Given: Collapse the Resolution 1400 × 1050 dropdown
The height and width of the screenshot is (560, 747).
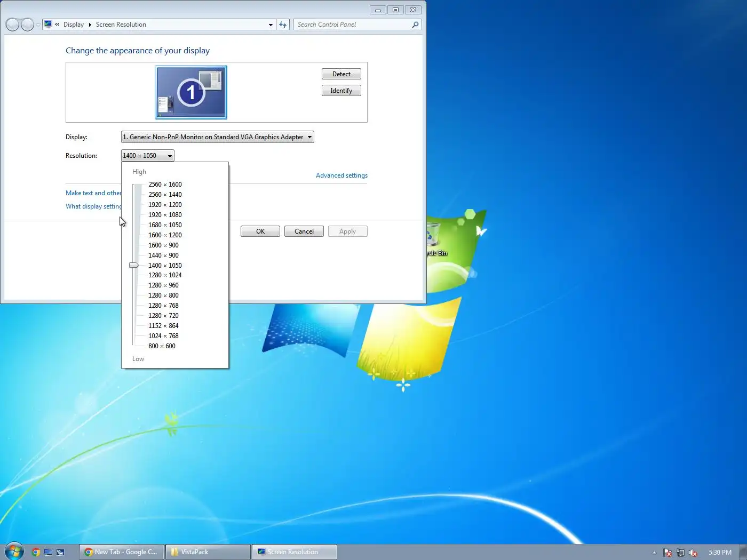Looking at the screenshot, I should pyautogui.click(x=148, y=156).
